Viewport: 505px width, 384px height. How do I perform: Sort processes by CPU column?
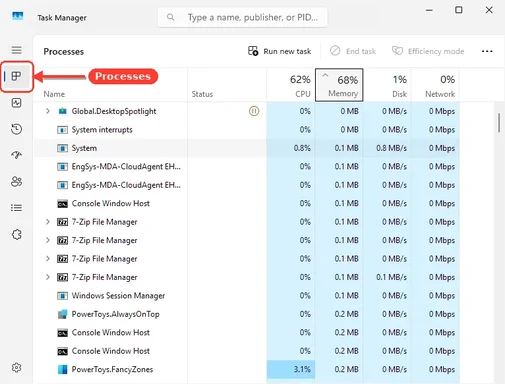pos(291,85)
